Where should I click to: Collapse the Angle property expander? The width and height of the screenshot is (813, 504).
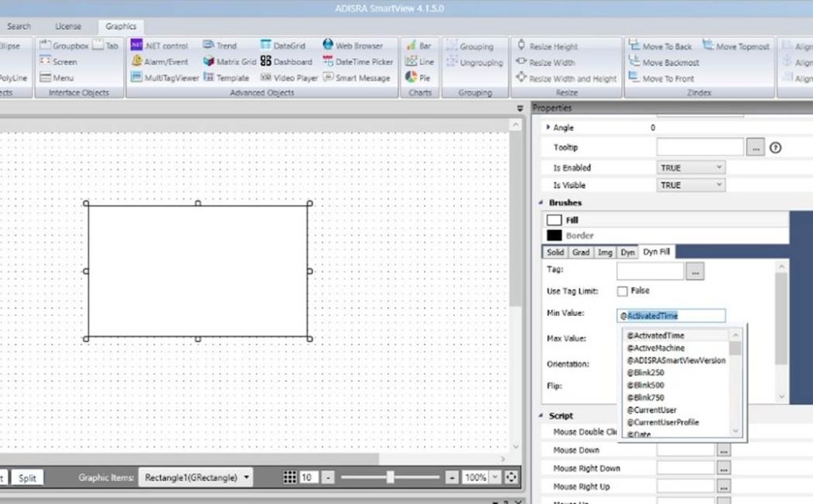pos(548,127)
